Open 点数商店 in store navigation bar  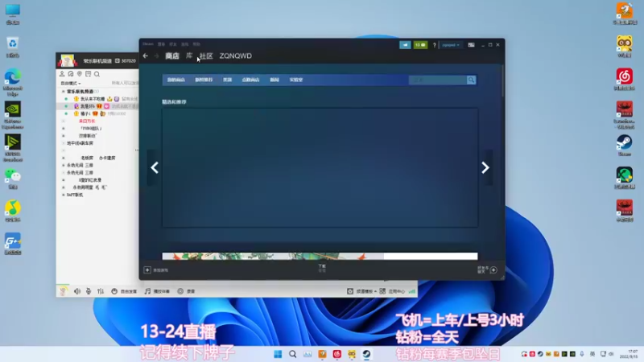click(250, 80)
